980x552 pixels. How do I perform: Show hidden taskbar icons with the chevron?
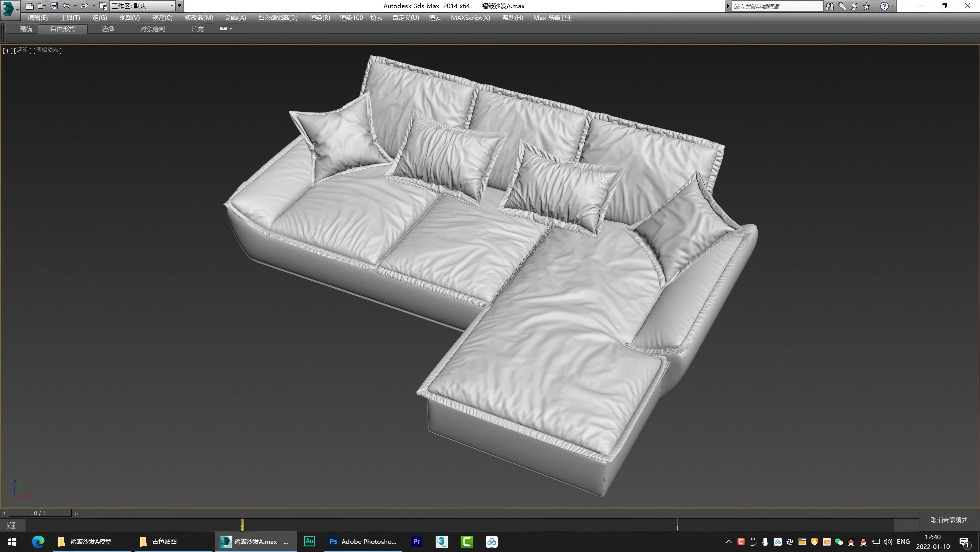(x=728, y=541)
